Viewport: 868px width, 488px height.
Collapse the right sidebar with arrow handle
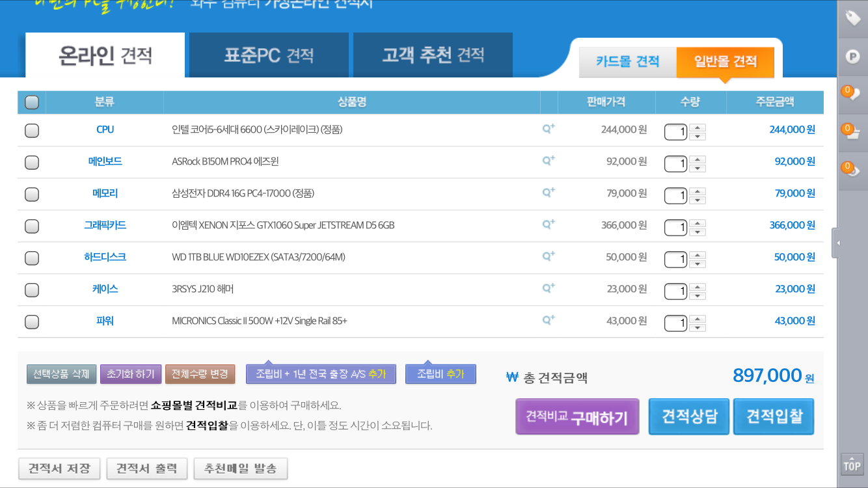tap(836, 243)
